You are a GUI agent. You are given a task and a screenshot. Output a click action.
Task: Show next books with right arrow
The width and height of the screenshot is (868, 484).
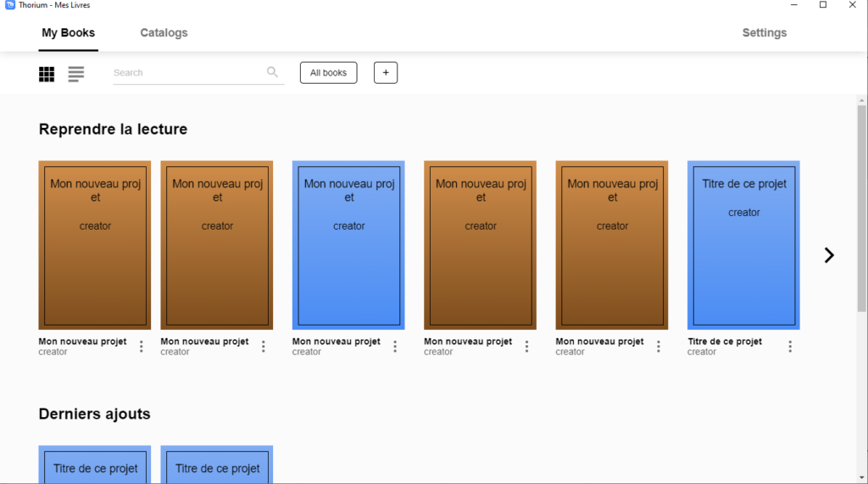(x=829, y=255)
